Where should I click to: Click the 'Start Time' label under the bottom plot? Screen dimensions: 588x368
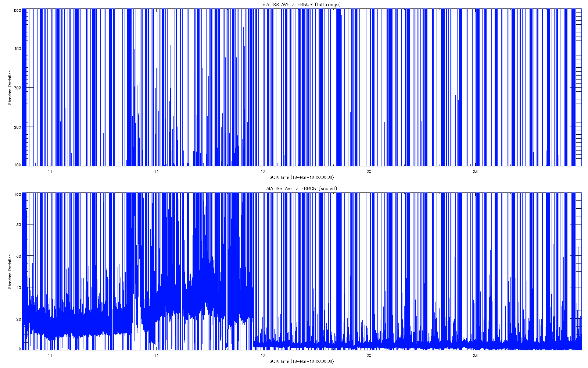click(x=301, y=361)
